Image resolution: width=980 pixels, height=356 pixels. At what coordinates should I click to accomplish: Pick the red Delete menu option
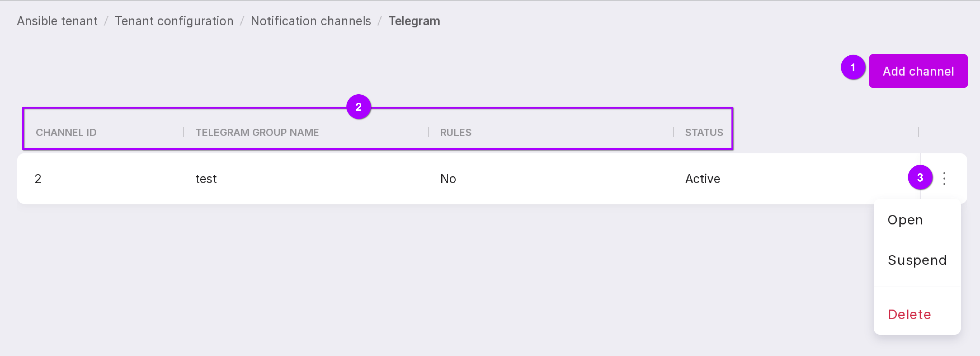point(909,315)
